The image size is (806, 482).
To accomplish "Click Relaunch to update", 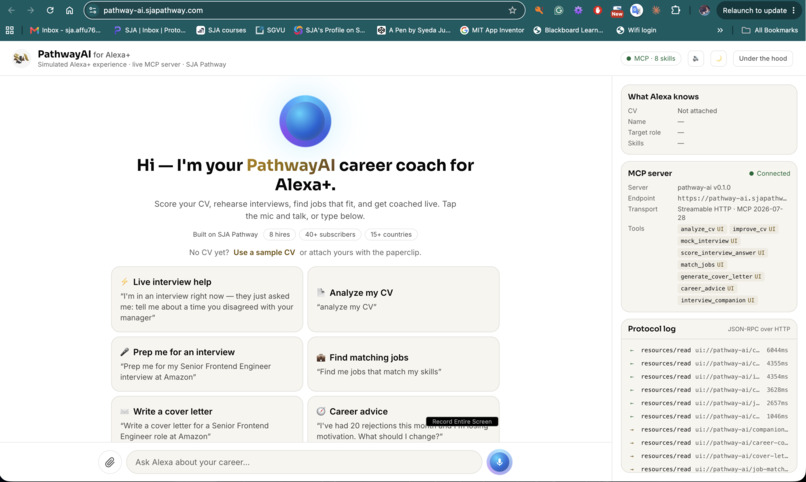I will 754,10.
